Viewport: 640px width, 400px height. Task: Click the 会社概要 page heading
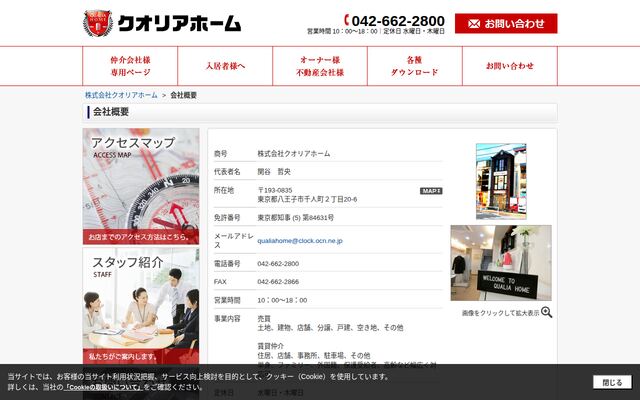point(111,112)
